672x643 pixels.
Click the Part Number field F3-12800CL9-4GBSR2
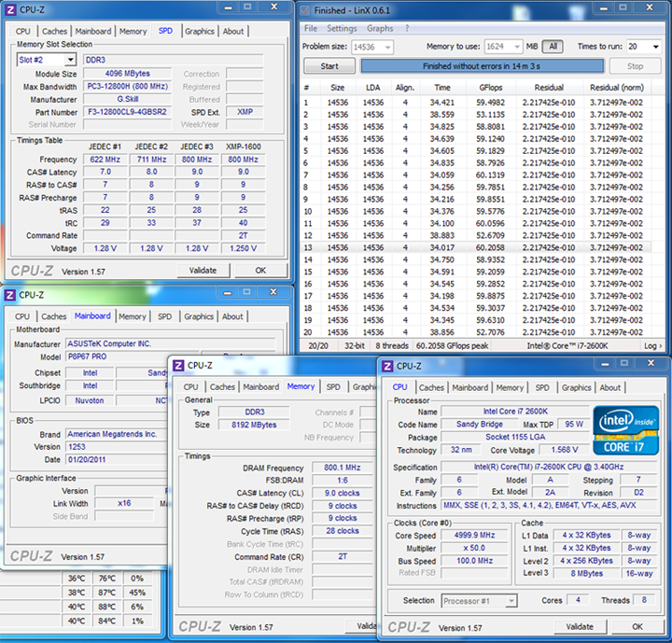point(127,112)
